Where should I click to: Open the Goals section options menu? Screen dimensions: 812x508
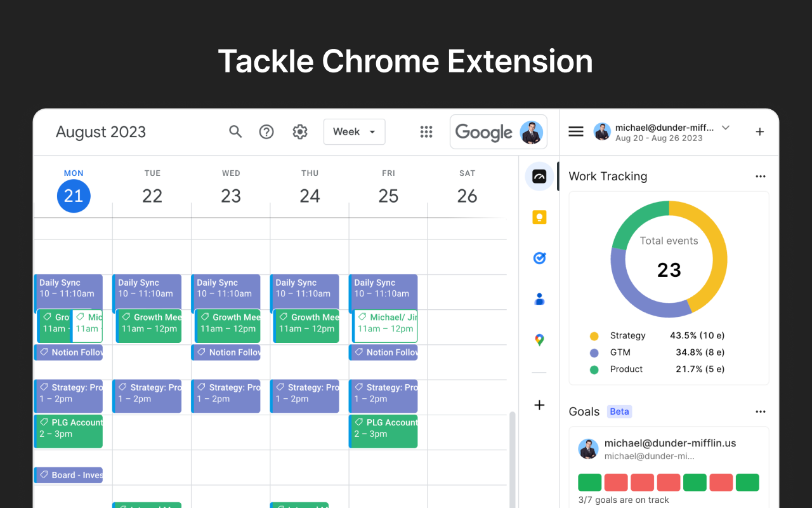760,411
